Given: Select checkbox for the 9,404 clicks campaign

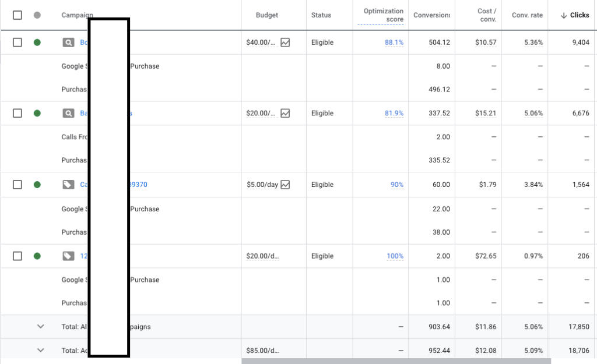Looking at the screenshot, I should click(x=17, y=43).
